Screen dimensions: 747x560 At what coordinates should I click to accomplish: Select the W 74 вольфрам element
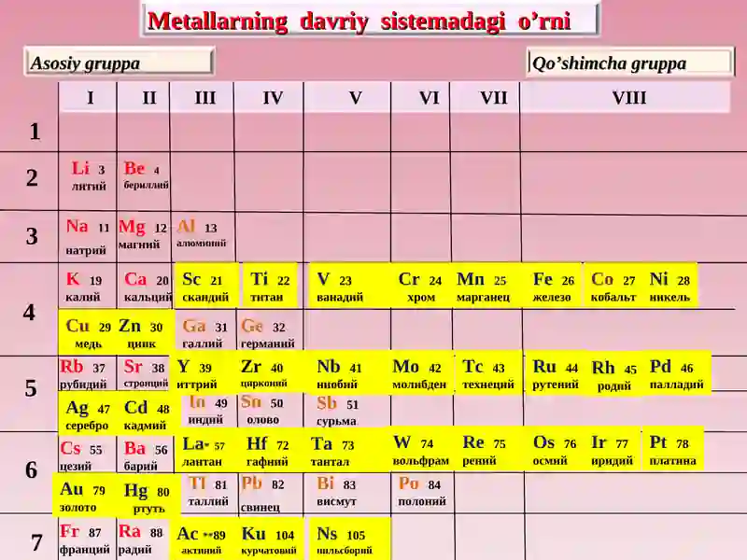[420, 450]
